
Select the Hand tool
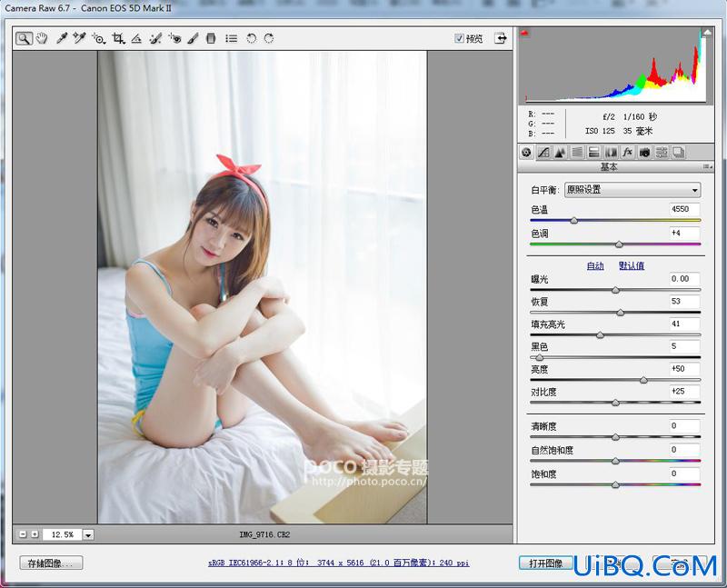[x=42, y=38]
